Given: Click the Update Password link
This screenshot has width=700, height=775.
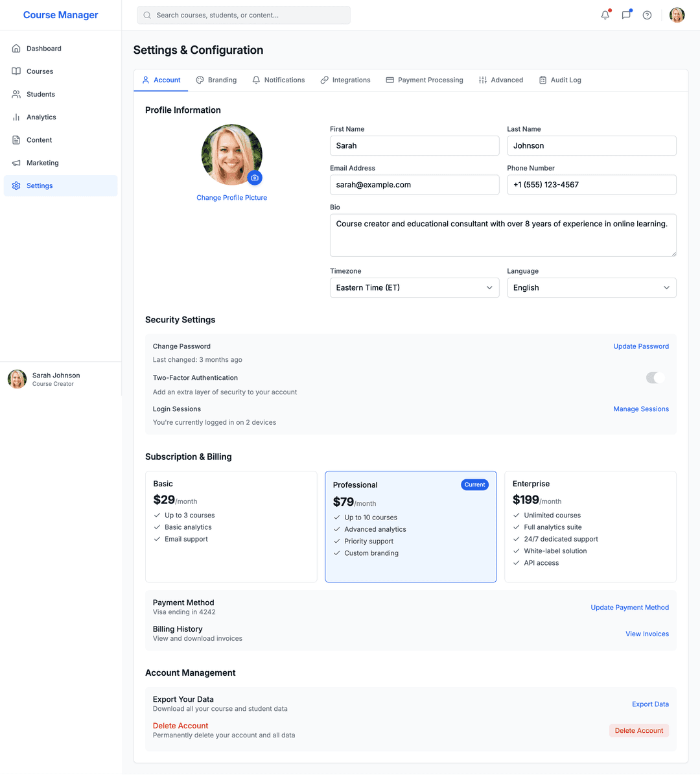Looking at the screenshot, I should tap(640, 346).
